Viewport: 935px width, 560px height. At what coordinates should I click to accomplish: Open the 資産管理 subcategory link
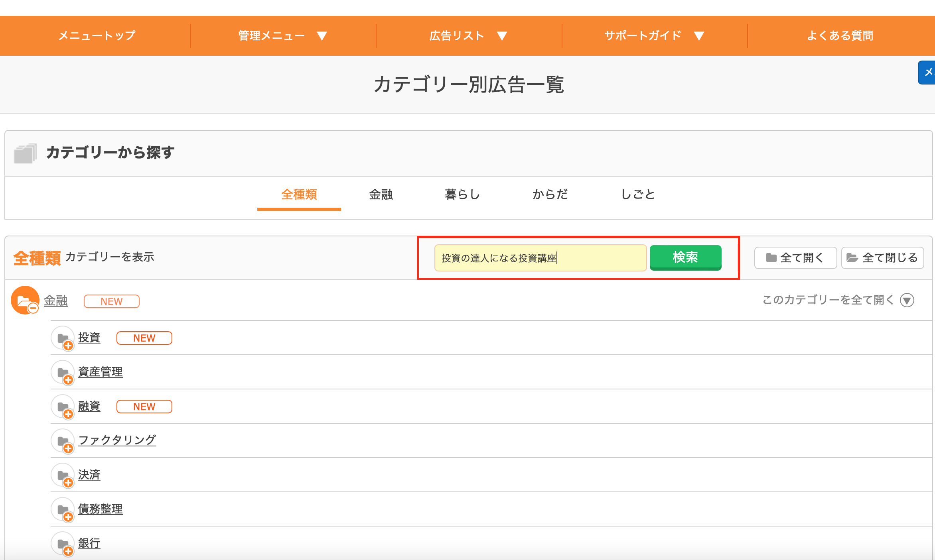tap(101, 372)
